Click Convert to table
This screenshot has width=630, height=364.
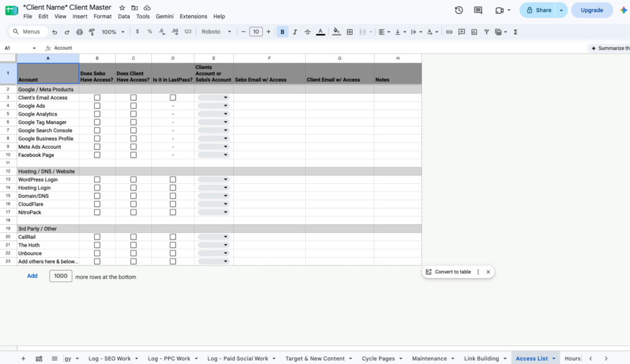pos(453,272)
